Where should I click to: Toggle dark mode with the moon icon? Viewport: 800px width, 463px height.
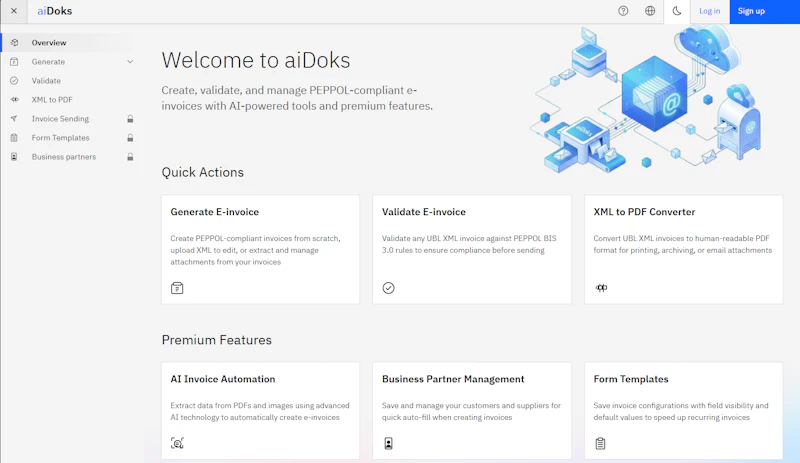[677, 11]
